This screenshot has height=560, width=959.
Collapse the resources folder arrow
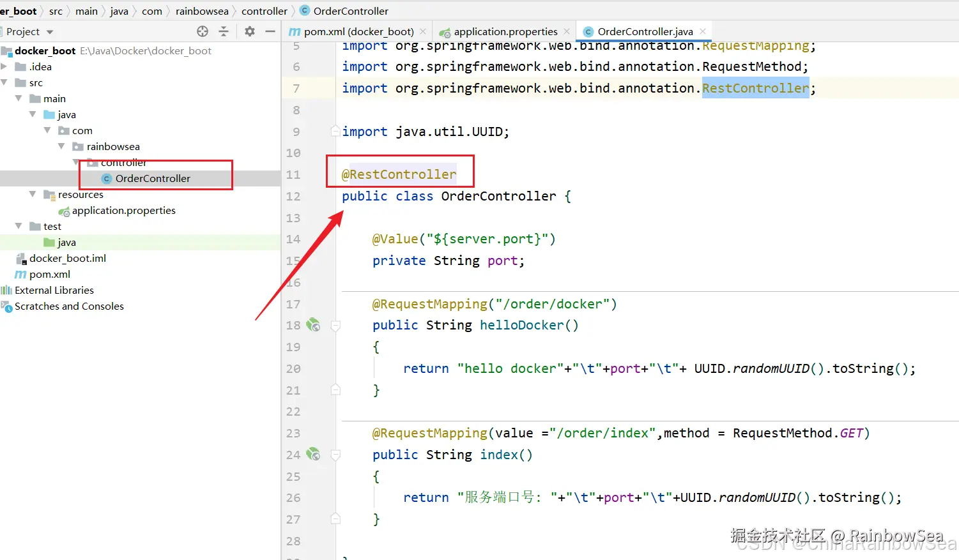coord(33,194)
